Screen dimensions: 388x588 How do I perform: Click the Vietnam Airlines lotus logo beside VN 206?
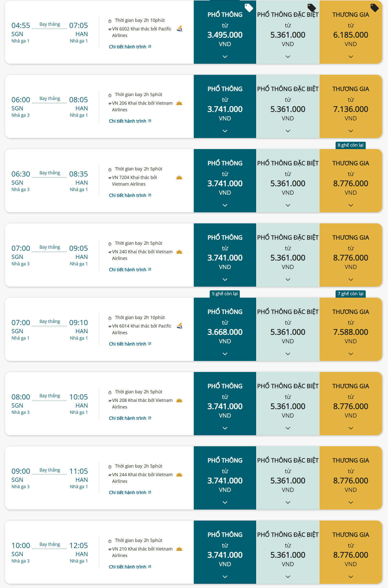click(x=179, y=103)
